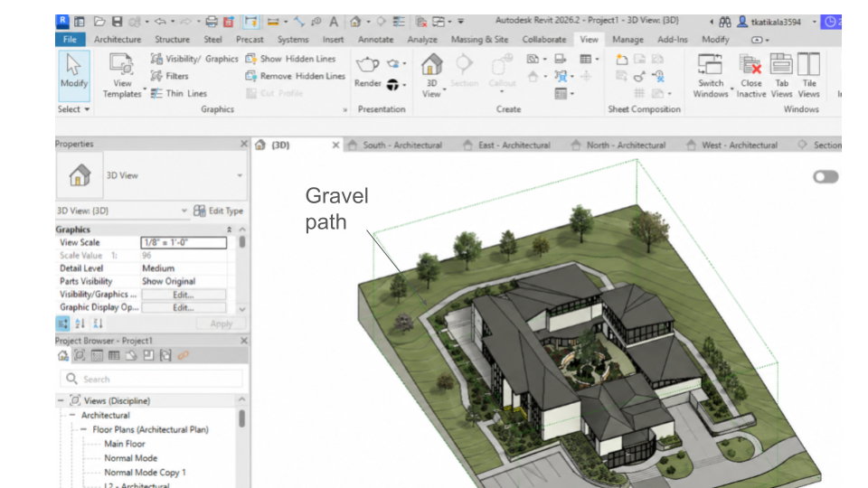Open the 3D View type selector dropdown
Viewport: 868px width, 488px height.
240,175
